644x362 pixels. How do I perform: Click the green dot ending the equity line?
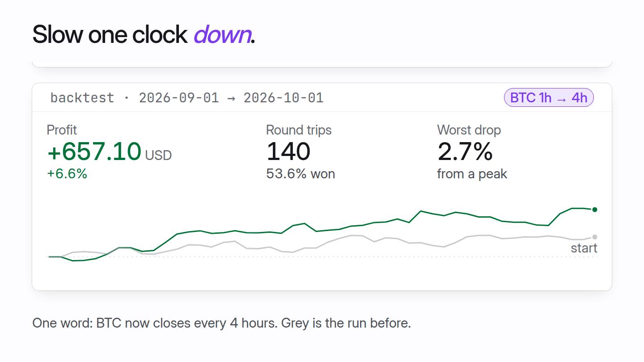point(594,210)
